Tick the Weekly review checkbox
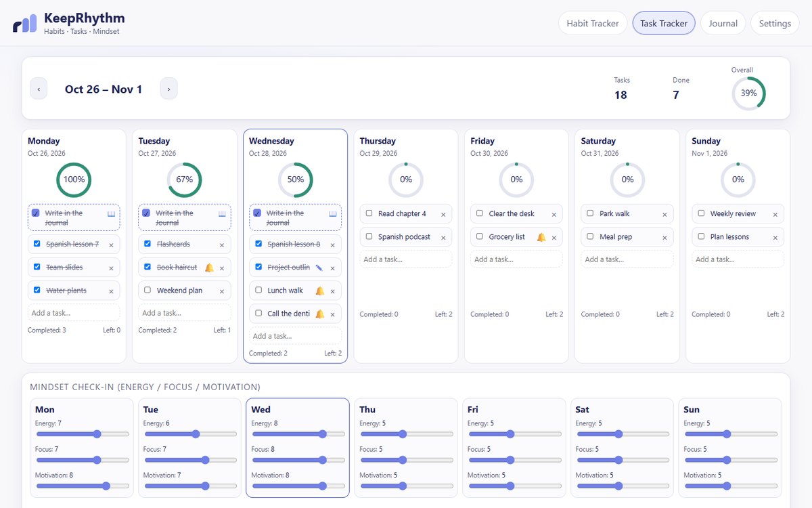 click(701, 213)
